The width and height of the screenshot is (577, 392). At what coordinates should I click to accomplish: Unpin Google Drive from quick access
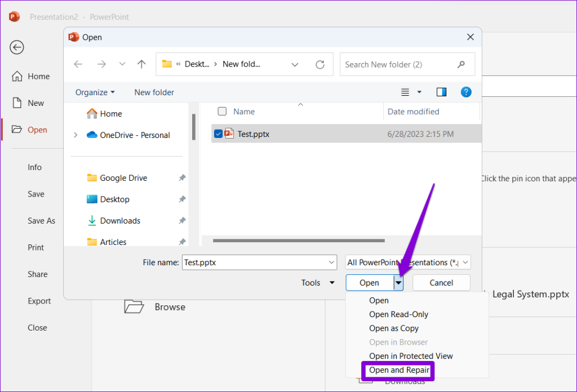pos(182,178)
